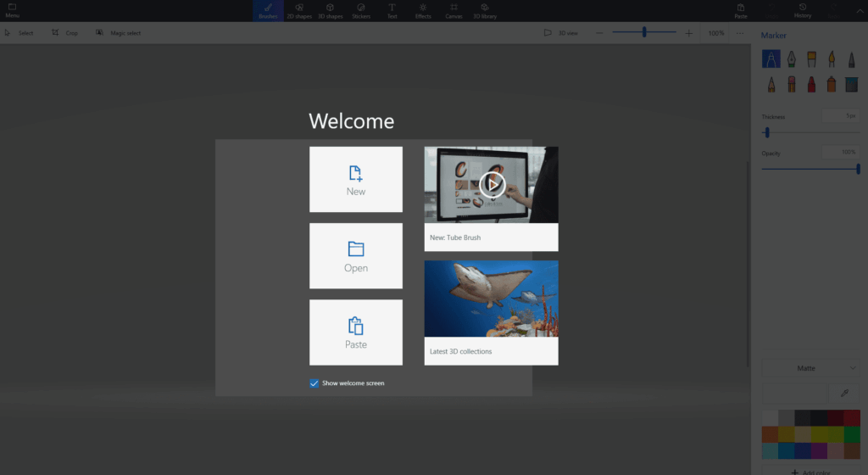This screenshot has width=868, height=475.
Task: Select the Watercolor brush
Action: [832, 59]
